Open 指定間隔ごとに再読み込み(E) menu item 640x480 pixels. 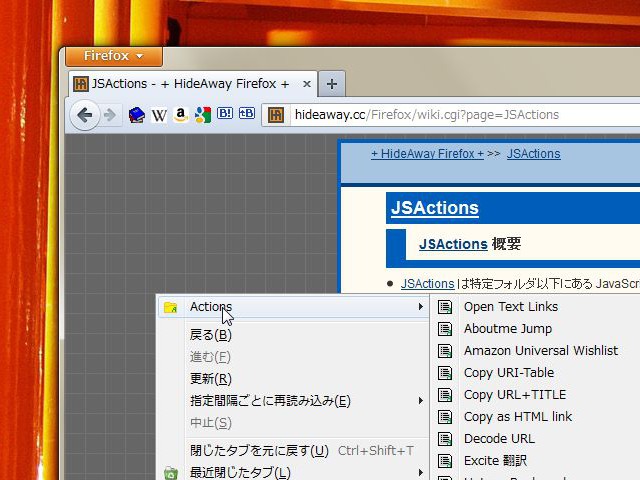[293, 401]
